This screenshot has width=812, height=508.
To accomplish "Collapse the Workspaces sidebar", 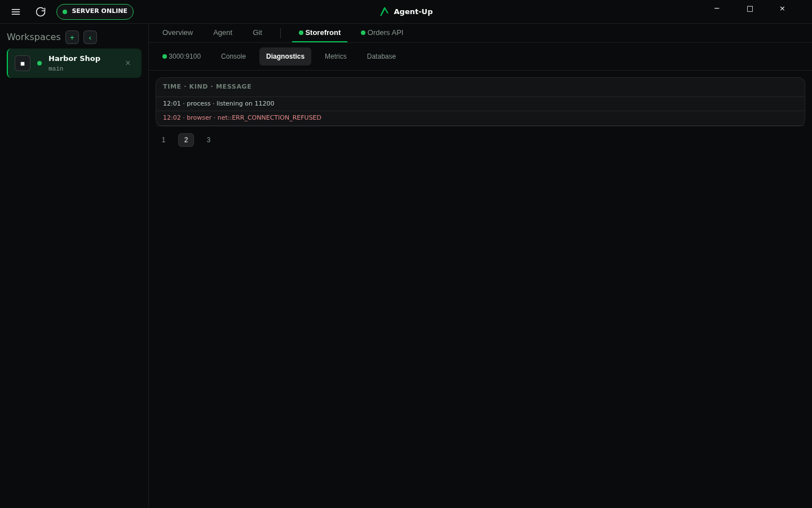I will point(90,37).
